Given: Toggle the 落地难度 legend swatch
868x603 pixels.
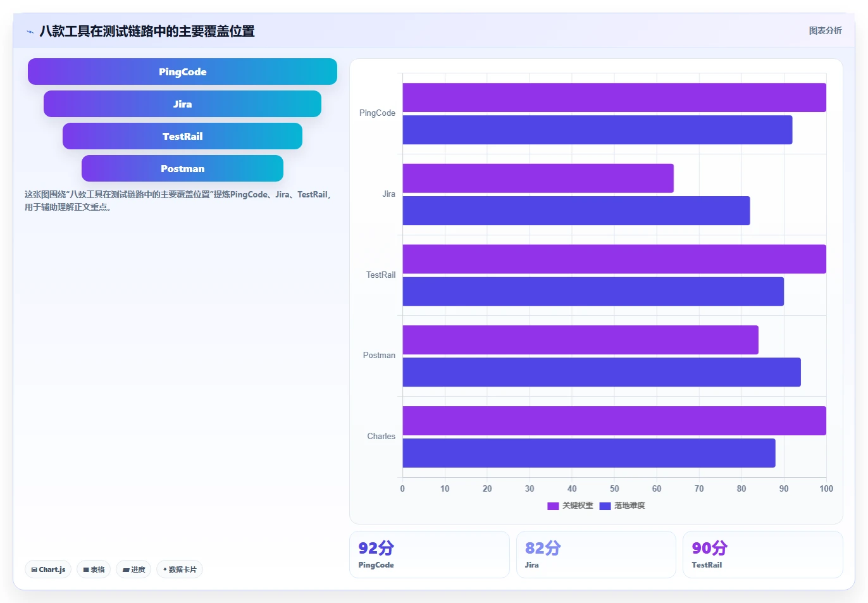Looking at the screenshot, I should tap(605, 506).
